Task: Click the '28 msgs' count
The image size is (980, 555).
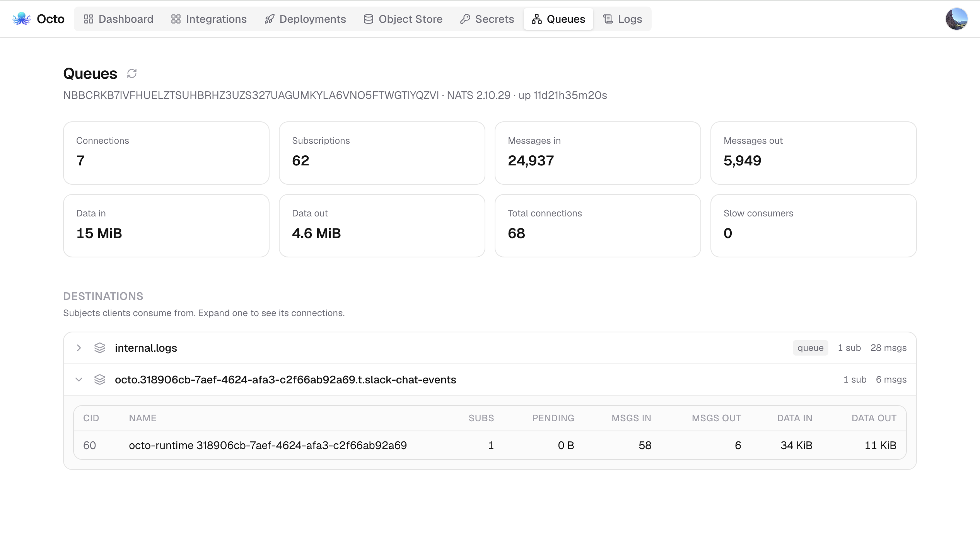Action: click(x=888, y=348)
